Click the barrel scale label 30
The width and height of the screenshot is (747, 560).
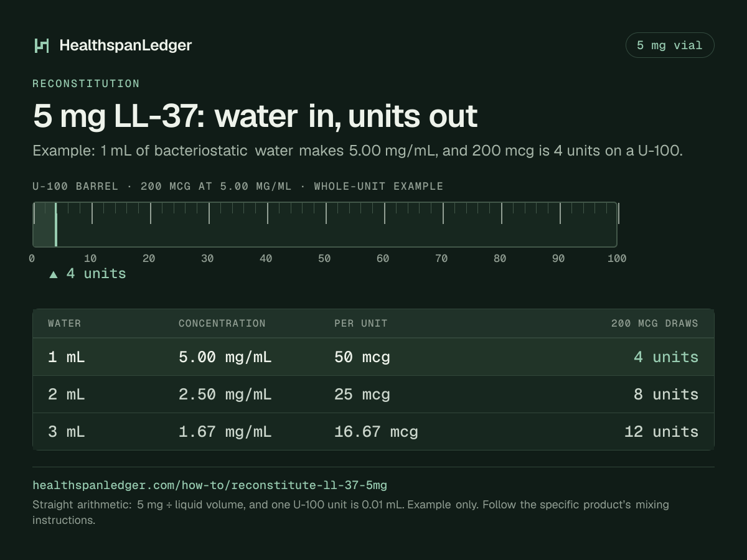207,258
